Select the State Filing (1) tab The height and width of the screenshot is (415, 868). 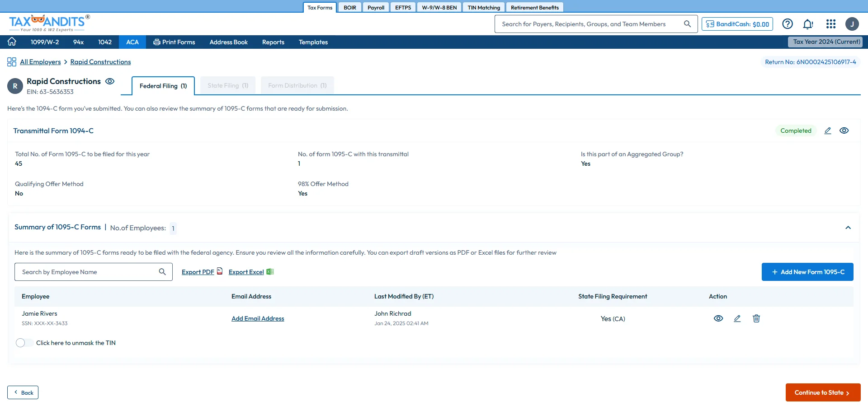point(228,85)
